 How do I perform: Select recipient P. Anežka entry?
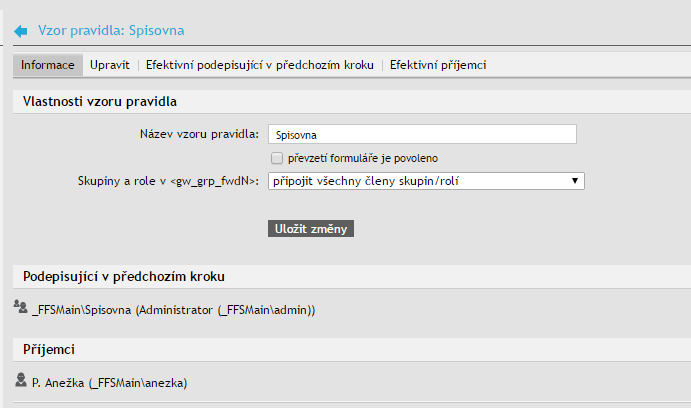coord(110,382)
